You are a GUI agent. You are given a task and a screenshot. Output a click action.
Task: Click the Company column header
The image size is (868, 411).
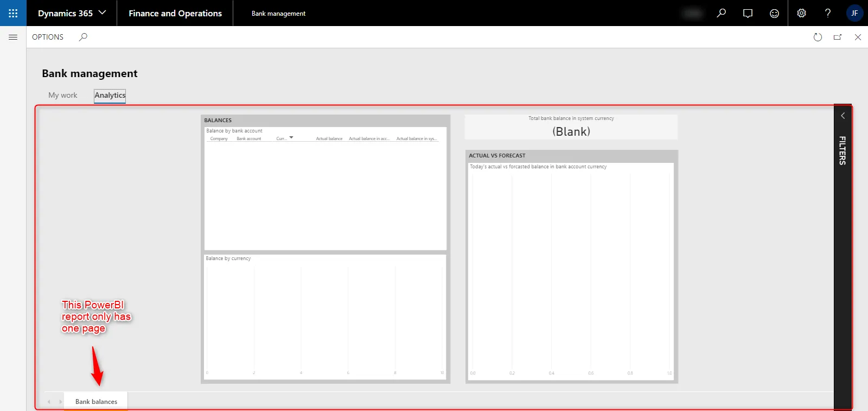[219, 139]
